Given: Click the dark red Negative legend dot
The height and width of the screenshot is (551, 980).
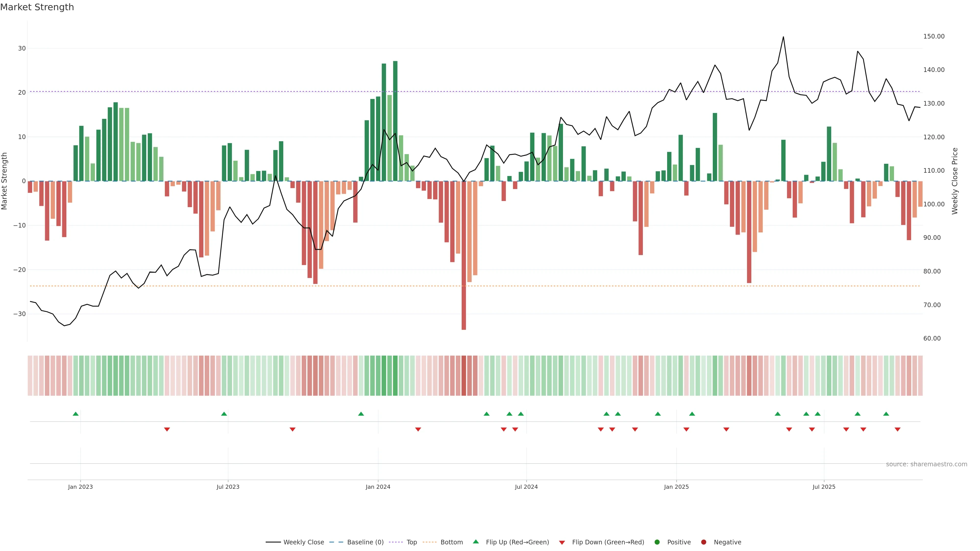Looking at the screenshot, I should (703, 542).
